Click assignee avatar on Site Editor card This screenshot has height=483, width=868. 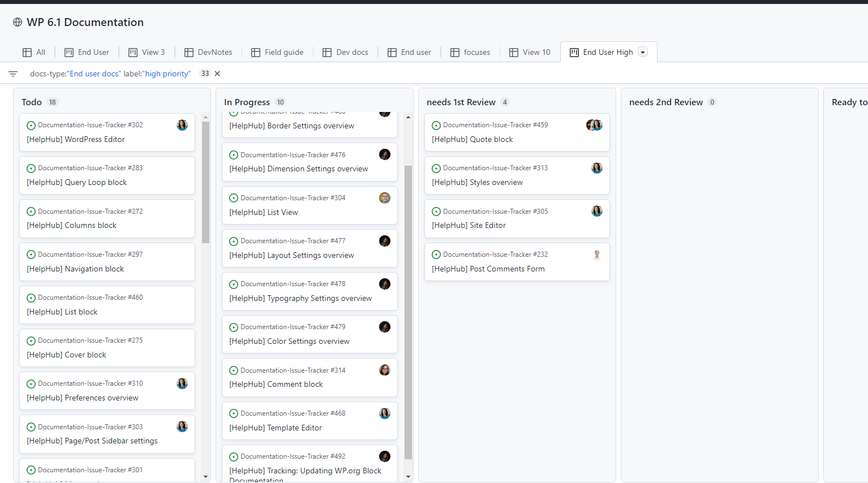pos(597,211)
